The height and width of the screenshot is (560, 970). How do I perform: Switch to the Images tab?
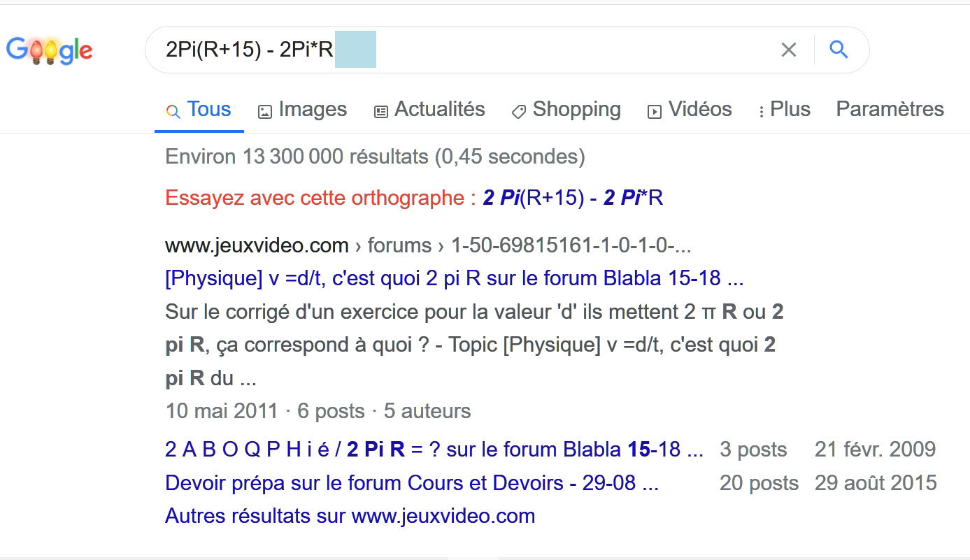[312, 110]
